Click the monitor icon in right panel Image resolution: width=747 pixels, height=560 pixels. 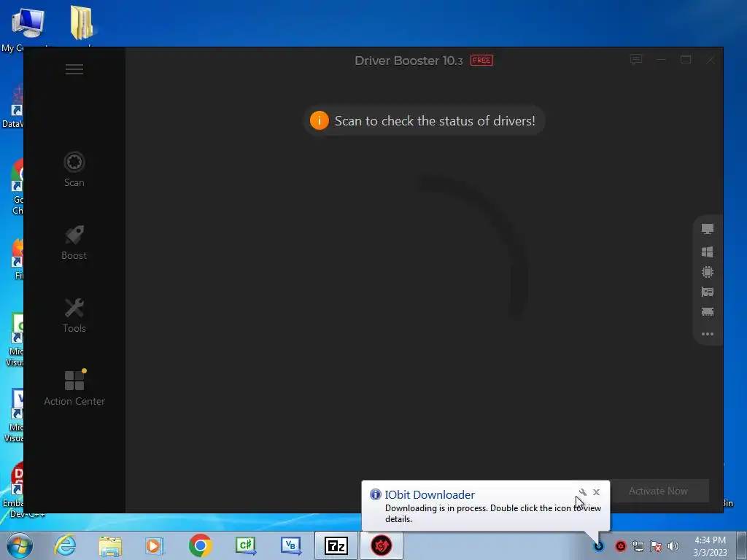tap(708, 229)
